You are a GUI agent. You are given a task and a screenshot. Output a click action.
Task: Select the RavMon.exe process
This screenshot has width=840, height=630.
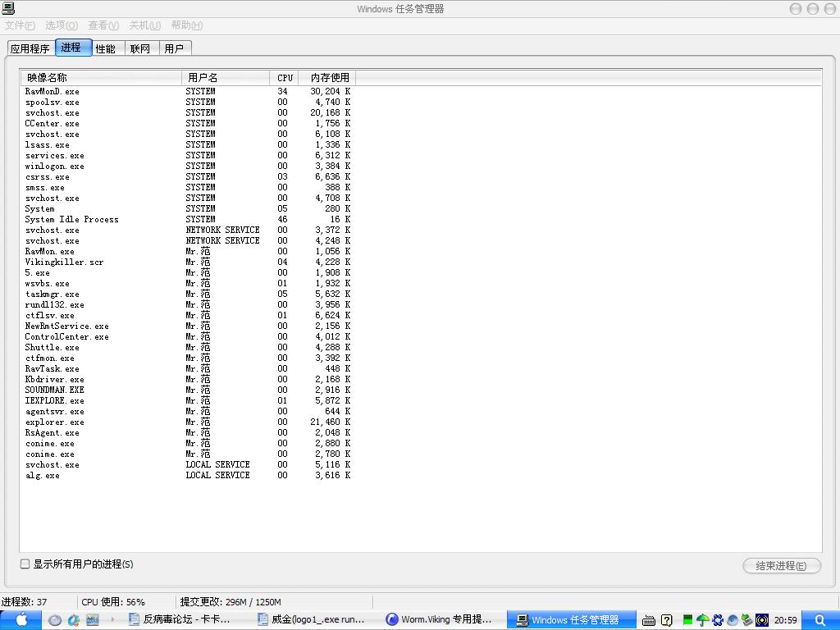[188, 251]
